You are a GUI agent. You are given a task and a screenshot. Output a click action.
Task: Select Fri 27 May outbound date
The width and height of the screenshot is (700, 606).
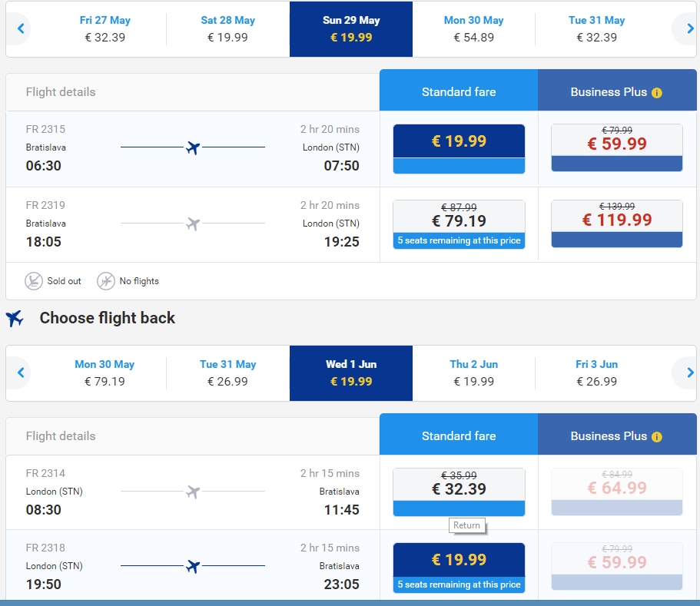coord(105,29)
